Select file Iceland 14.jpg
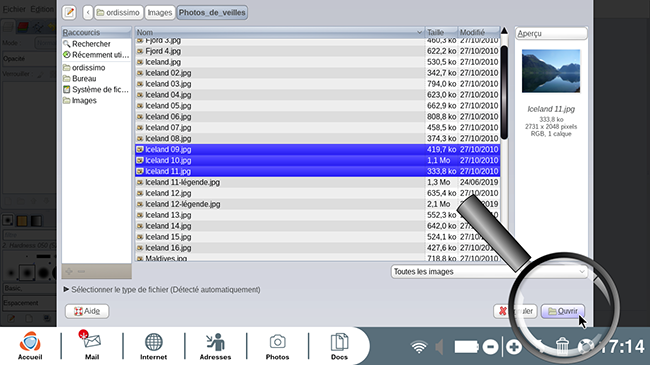This screenshot has height=365, width=650. tap(318, 226)
